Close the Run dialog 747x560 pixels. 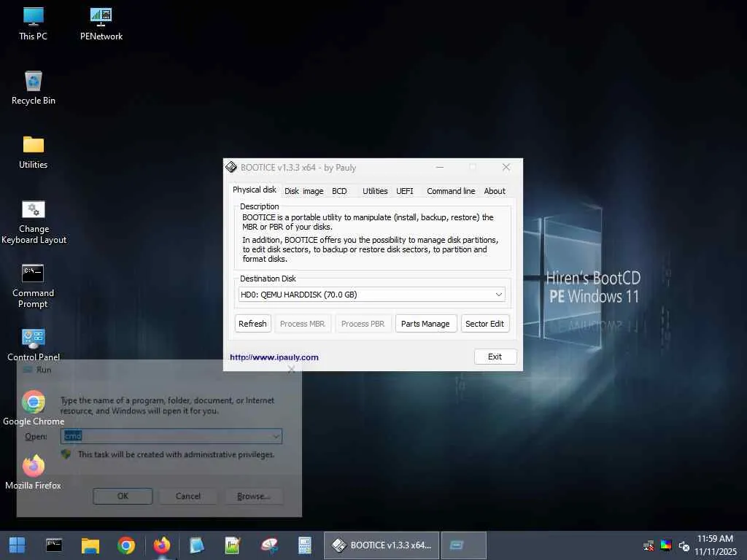point(292,370)
